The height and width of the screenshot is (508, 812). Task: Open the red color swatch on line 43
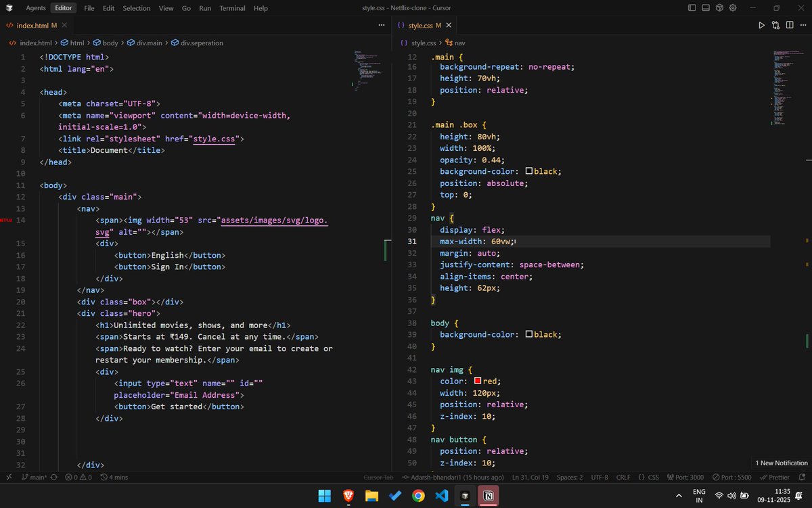click(x=478, y=381)
